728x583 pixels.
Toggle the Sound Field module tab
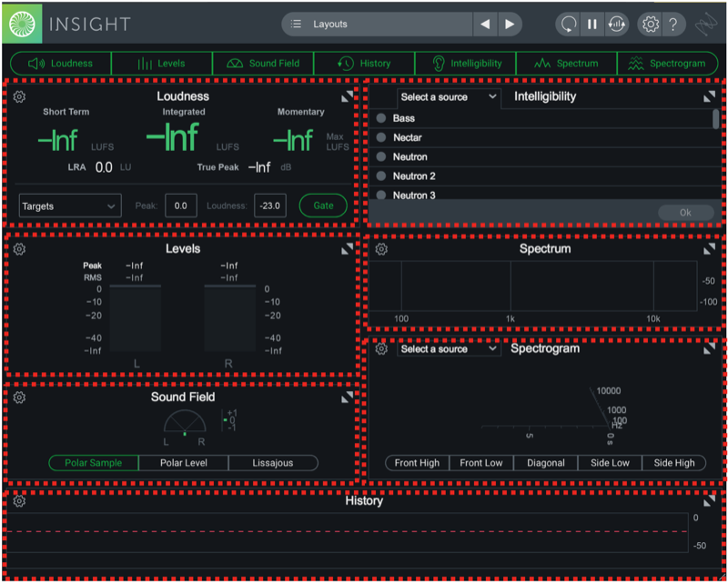263,64
